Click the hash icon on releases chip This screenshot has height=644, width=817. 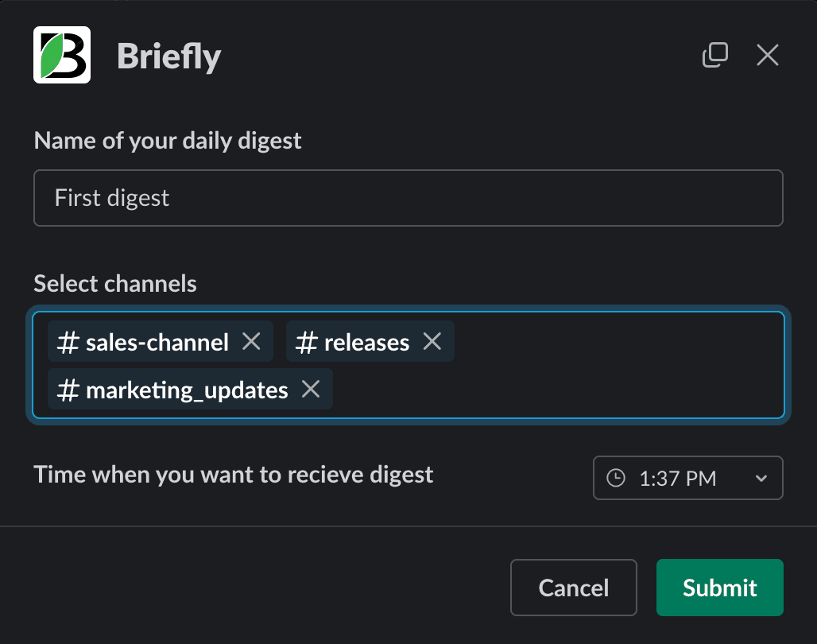click(x=307, y=343)
